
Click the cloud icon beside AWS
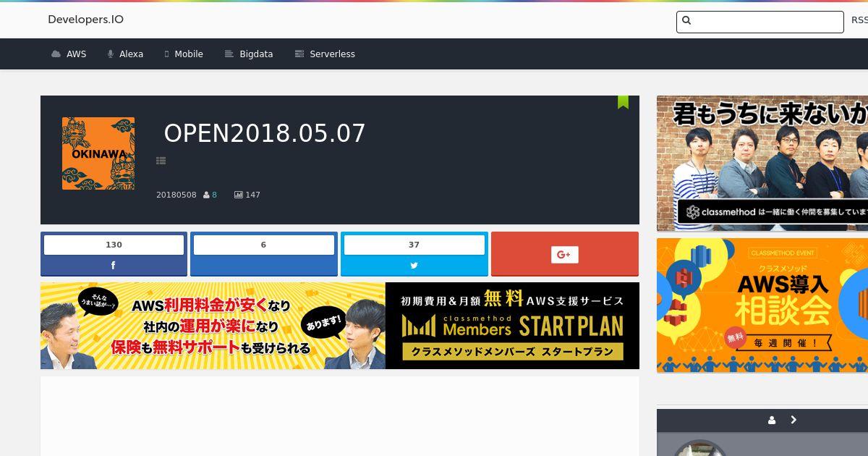(56, 54)
